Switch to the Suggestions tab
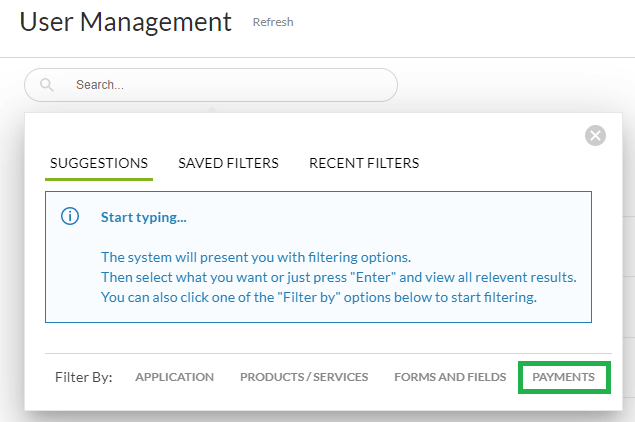The image size is (635, 422). coord(99,163)
